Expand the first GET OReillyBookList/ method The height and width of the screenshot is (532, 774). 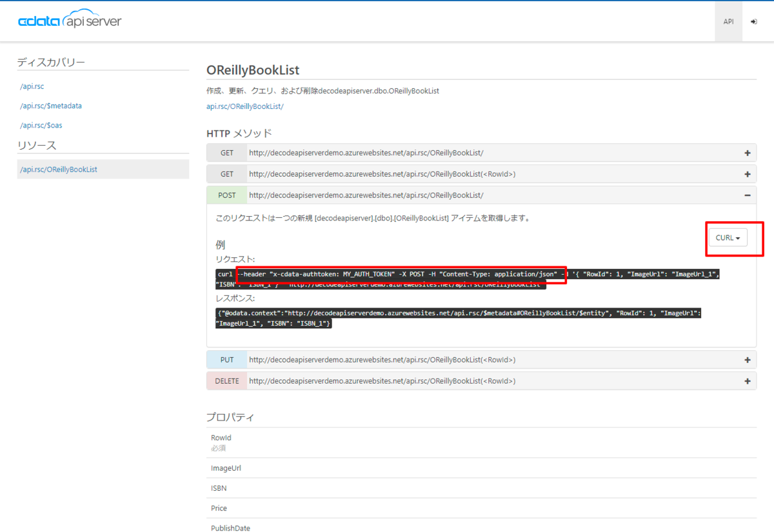click(748, 153)
